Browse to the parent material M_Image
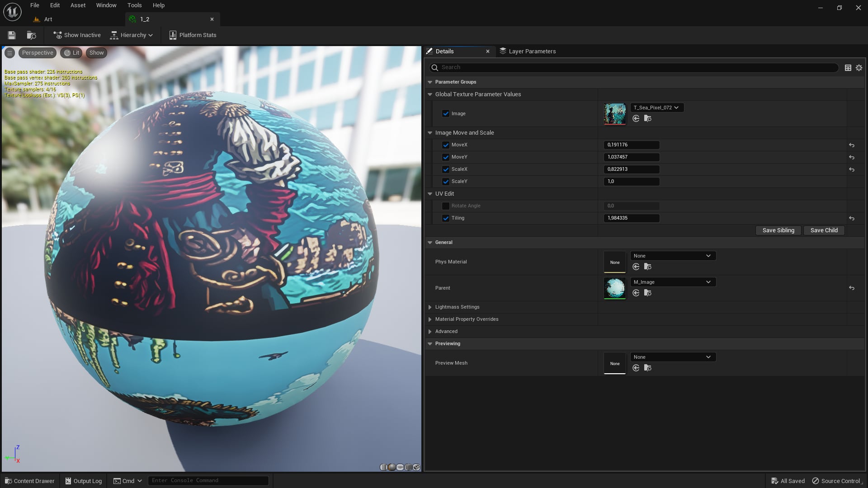The height and width of the screenshot is (488, 868). pyautogui.click(x=648, y=293)
